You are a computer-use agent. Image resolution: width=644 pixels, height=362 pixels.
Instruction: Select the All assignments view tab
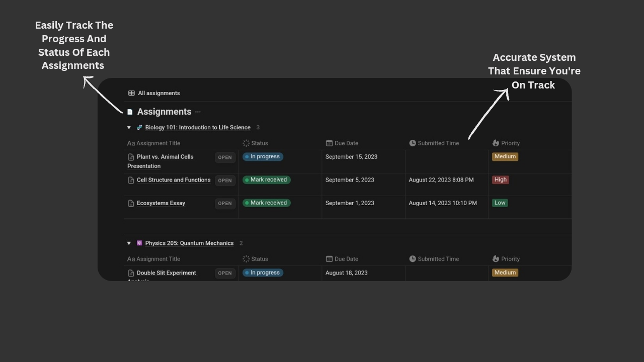pyautogui.click(x=159, y=93)
